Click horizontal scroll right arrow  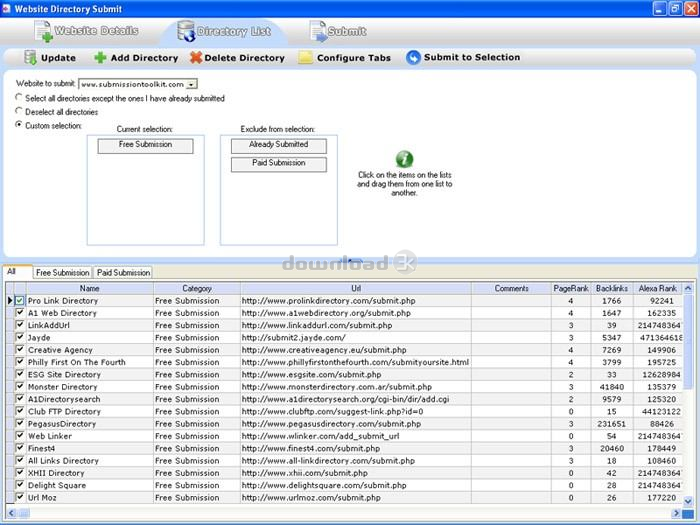[x=676, y=513]
